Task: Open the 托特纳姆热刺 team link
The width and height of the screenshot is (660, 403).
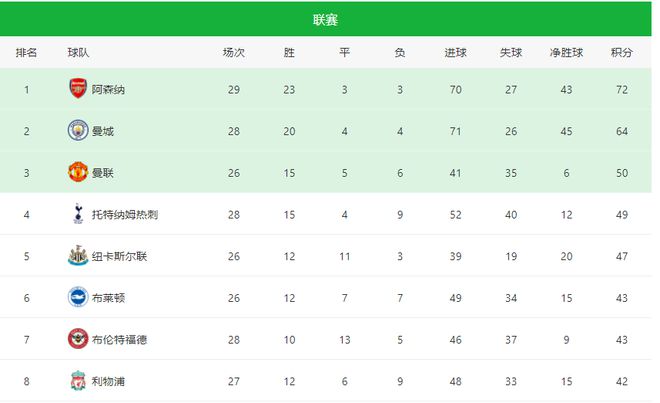Action: [x=126, y=214]
